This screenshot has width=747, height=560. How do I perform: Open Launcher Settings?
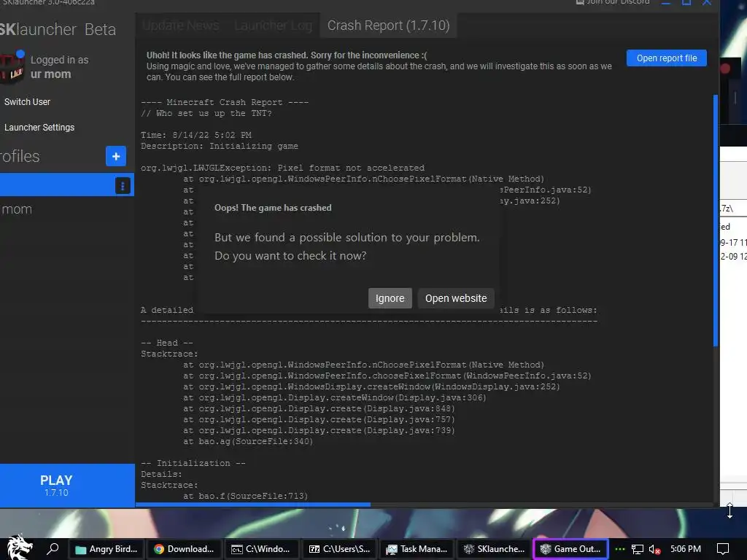pos(39,127)
